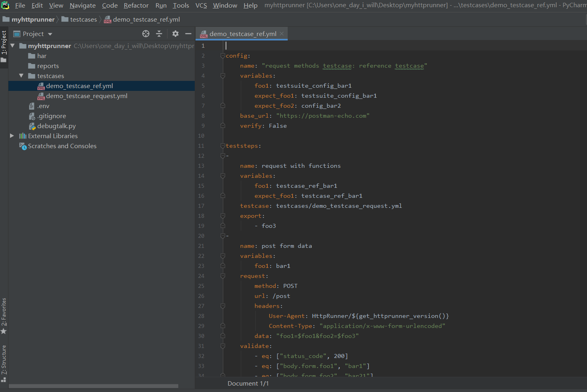The image size is (587, 392).
Task: Collapse the testcases folder arrow
Action: (21, 76)
